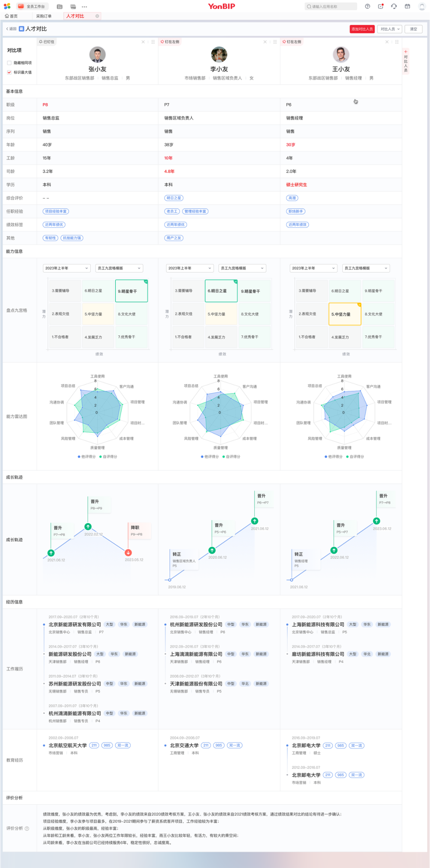This screenshot has width=430, height=868.
Task: Switch to the 采购订单 tab
Action: click(44, 16)
